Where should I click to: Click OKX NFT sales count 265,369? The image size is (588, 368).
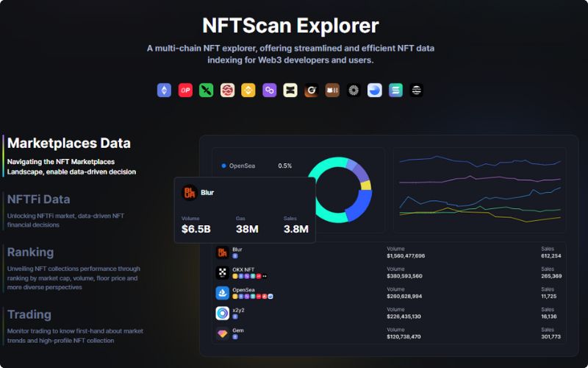click(551, 276)
